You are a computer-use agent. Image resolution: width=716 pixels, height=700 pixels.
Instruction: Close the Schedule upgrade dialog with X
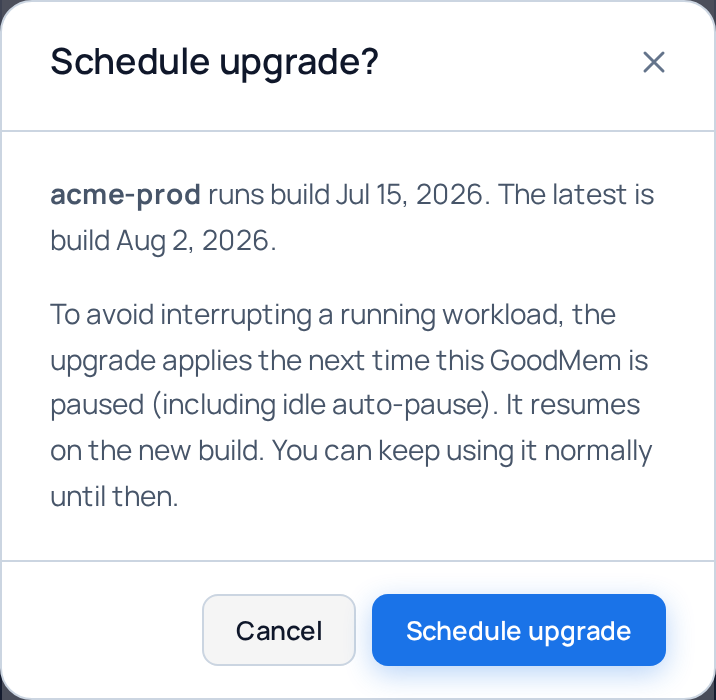(x=653, y=62)
